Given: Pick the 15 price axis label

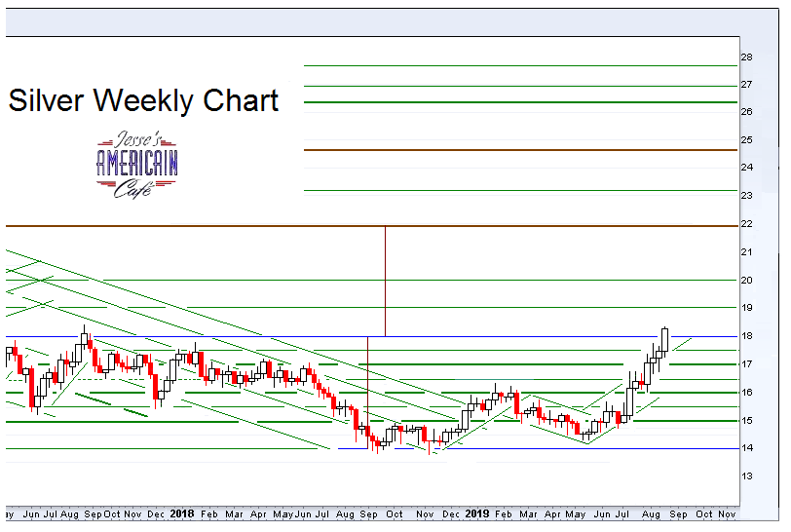Looking at the screenshot, I should pyautogui.click(x=746, y=421).
